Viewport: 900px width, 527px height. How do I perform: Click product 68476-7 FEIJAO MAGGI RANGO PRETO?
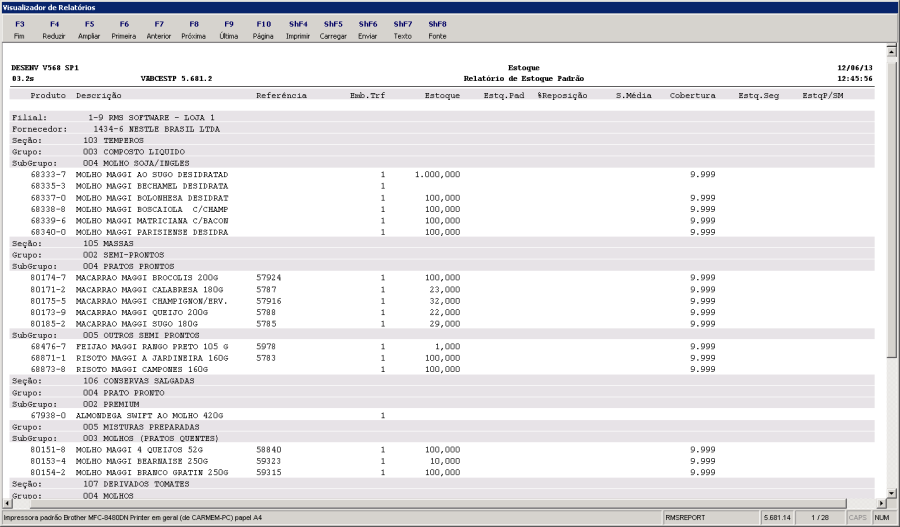pos(442,347)
